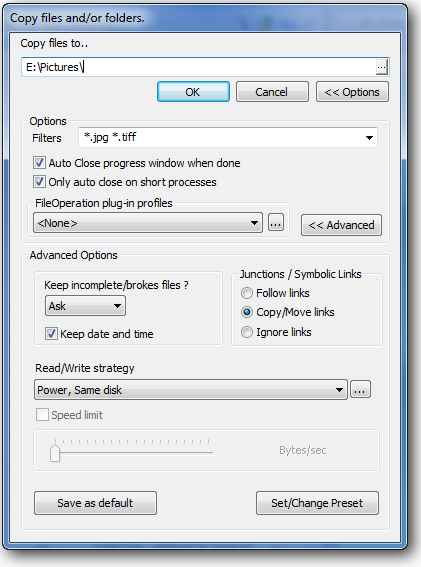
Task: Open Keep incomplete files Ask dropdown
Action: [x=85, y=306]
